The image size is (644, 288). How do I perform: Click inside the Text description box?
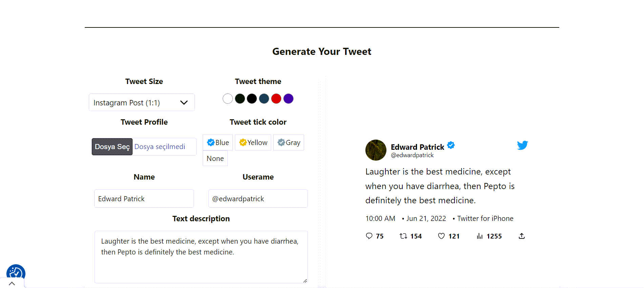201,256
